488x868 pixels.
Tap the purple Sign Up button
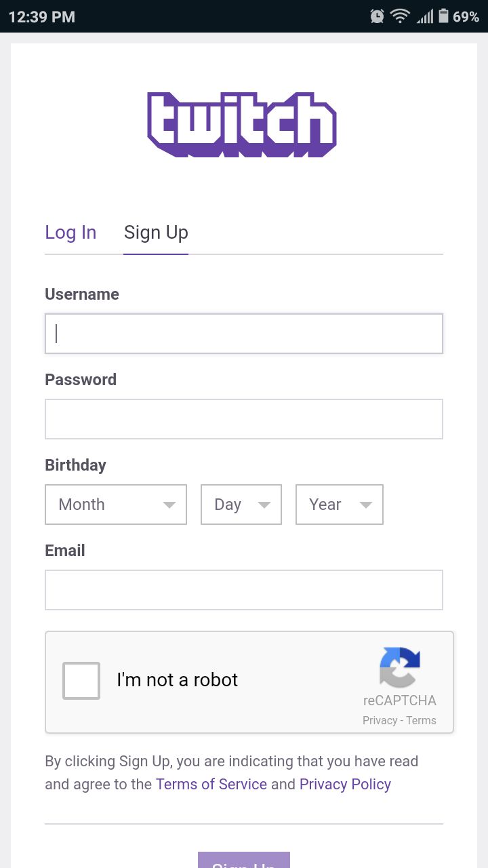[x=244, y=860]
